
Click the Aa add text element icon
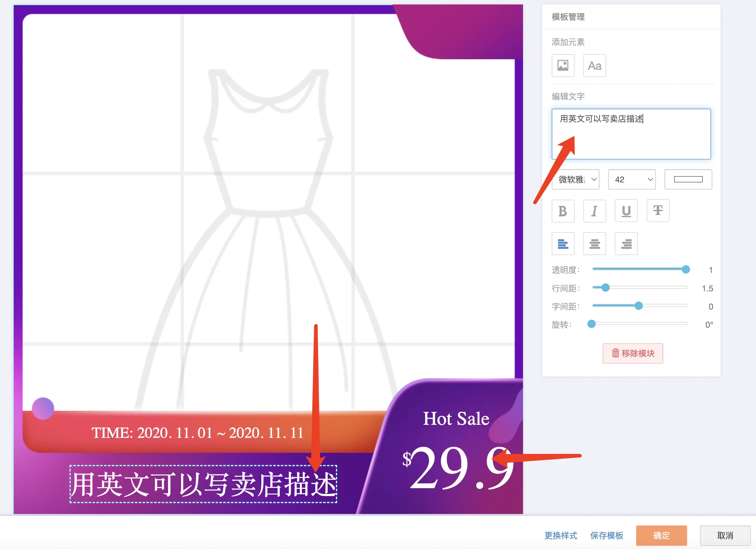click(x=594, y=66)
